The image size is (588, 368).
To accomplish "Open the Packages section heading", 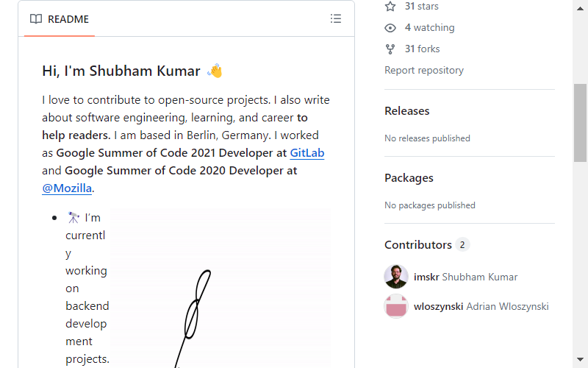I will pyautogui.click(x=409, y=178).
